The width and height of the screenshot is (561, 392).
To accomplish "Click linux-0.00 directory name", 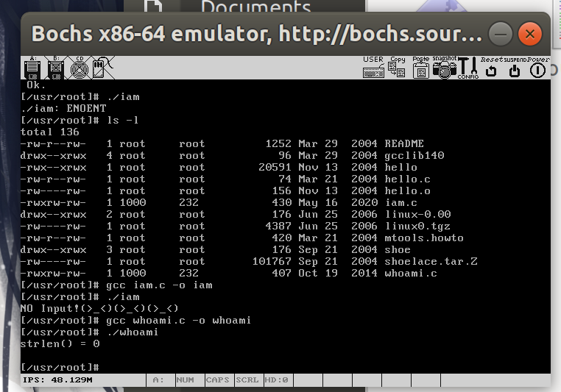I will (x=417, y=215).
